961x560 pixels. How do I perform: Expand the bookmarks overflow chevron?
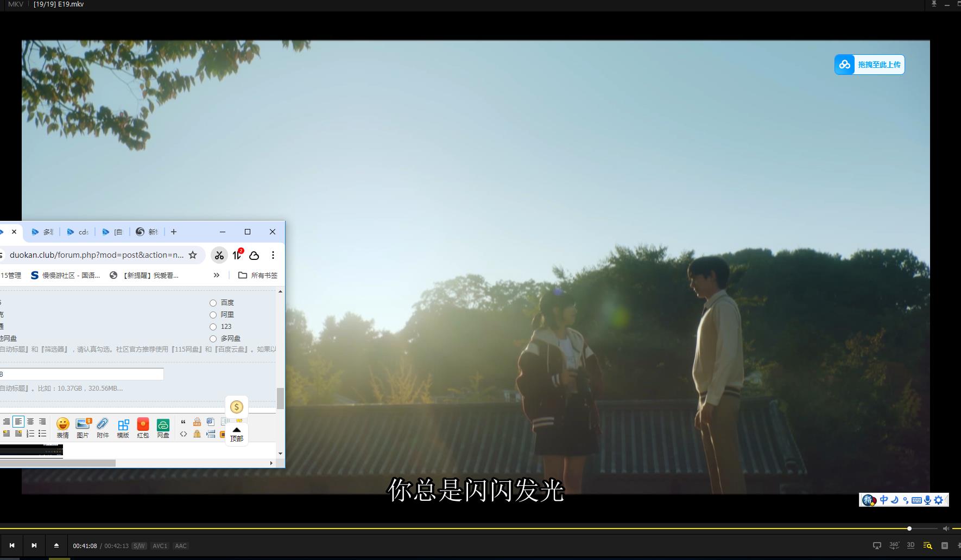[217, 275]
